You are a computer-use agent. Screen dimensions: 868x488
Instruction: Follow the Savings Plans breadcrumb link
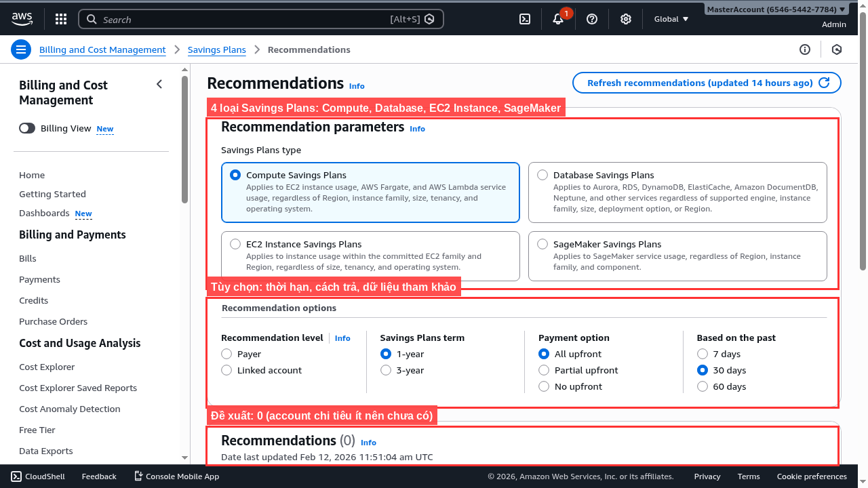(216, 49)
